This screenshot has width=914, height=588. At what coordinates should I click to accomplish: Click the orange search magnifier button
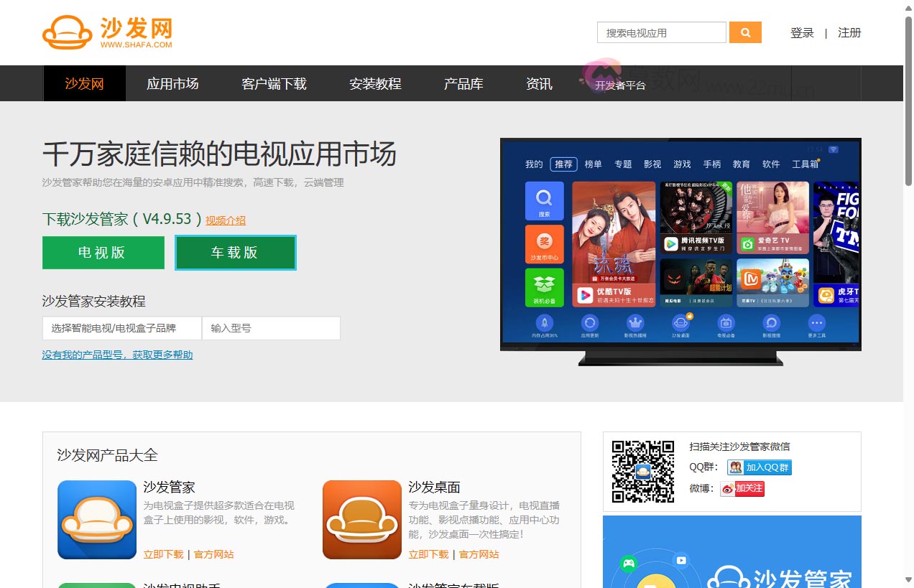(x=745, y=32)
